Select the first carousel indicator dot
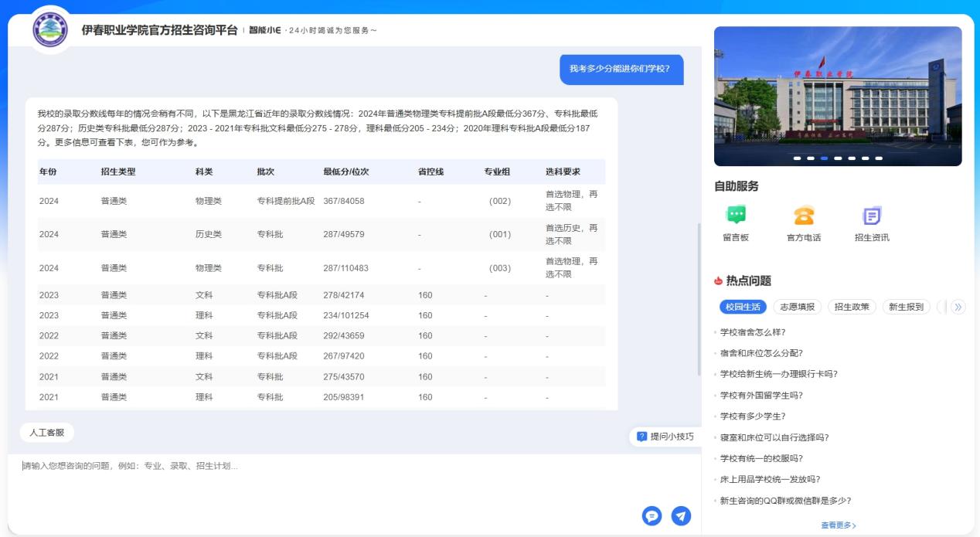This screenshot has width=980, height=537. pyautogui.click(x=797, y=158)
